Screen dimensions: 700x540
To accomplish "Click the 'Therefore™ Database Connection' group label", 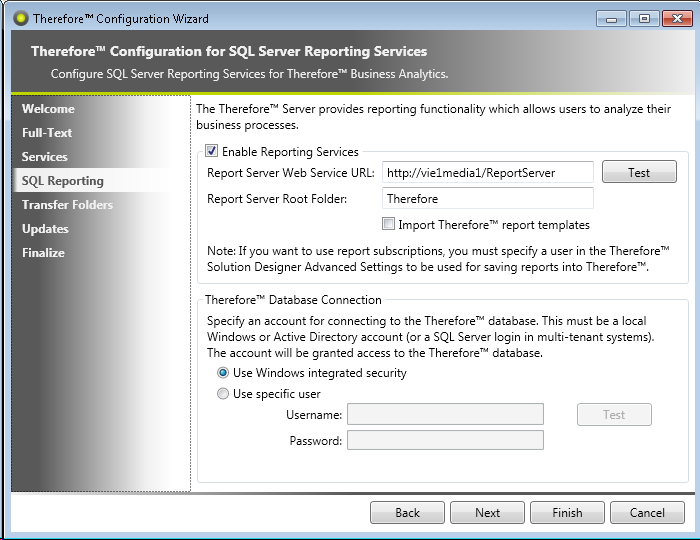I will pos(293,300).
